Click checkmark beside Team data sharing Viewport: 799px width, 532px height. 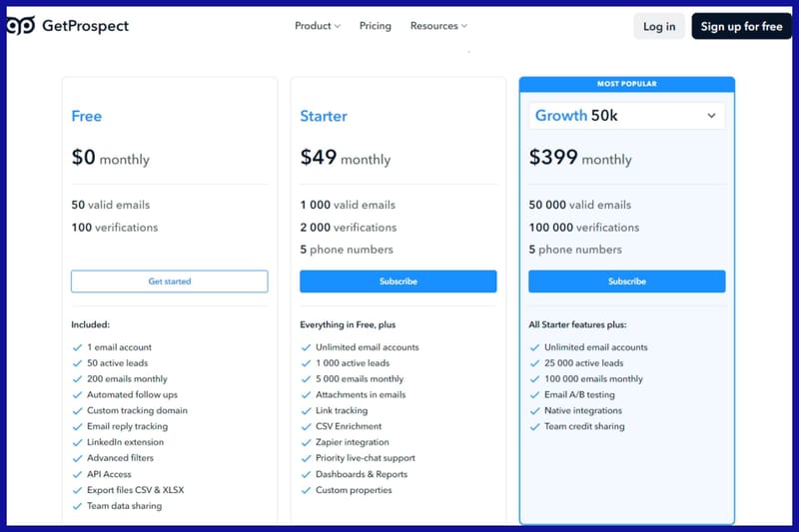coord(77,506)
